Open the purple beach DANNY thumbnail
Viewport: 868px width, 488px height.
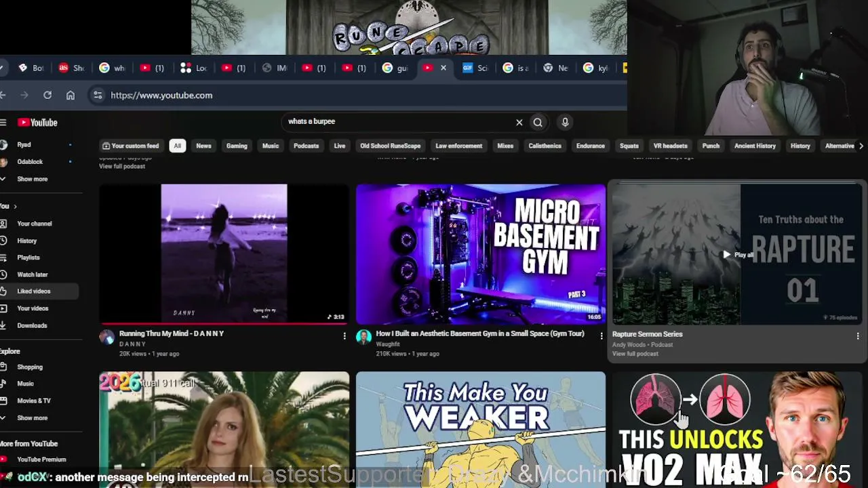click(224, 254)
